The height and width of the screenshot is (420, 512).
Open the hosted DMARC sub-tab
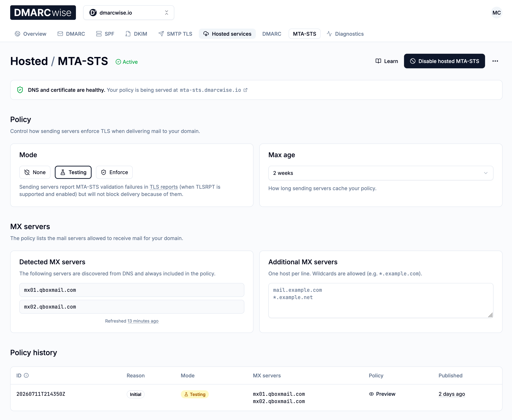272,34
